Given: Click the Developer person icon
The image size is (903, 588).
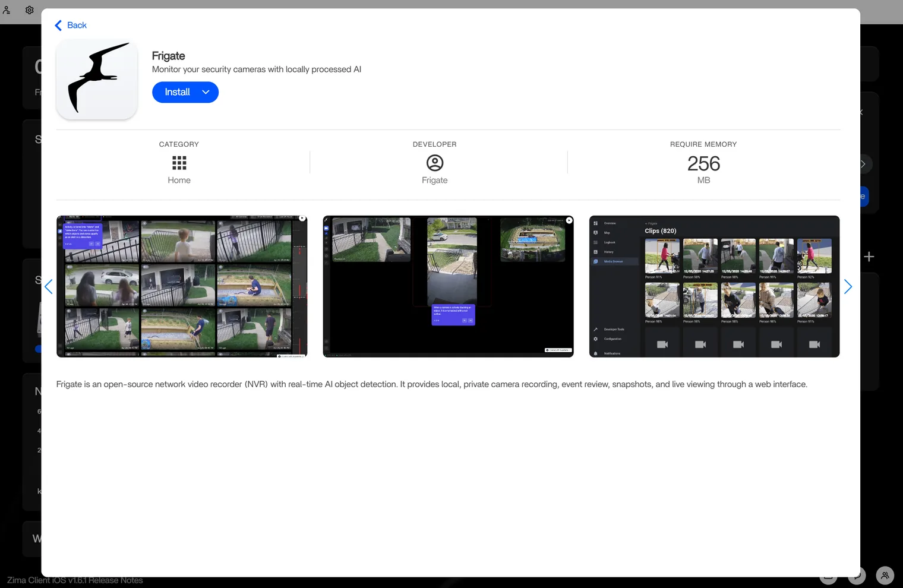Looking at the screenshot, I should tap(435, 163).
